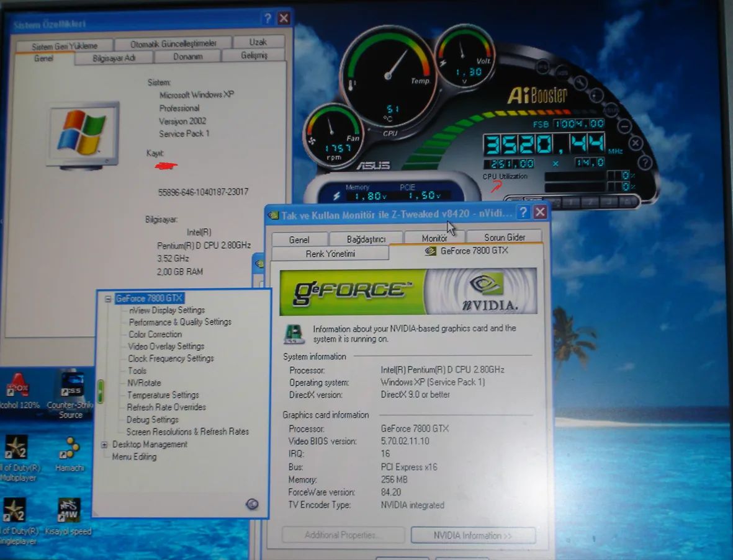Open Call of Duty Multiplayer desktop shortcut

click(19, 458)
